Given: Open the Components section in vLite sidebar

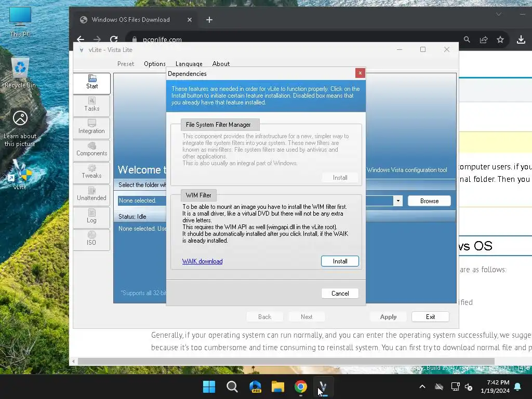Looking at the screenshot, I should point(91,150).
